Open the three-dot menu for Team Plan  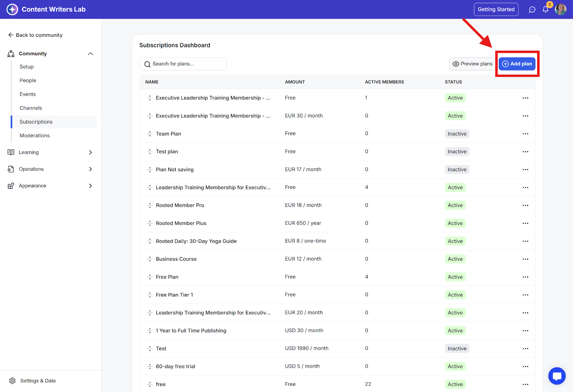pos(525,134)
